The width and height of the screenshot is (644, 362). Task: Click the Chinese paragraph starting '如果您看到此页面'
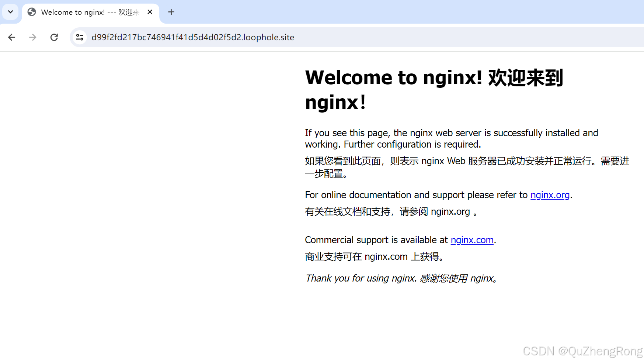pos(467,167)
